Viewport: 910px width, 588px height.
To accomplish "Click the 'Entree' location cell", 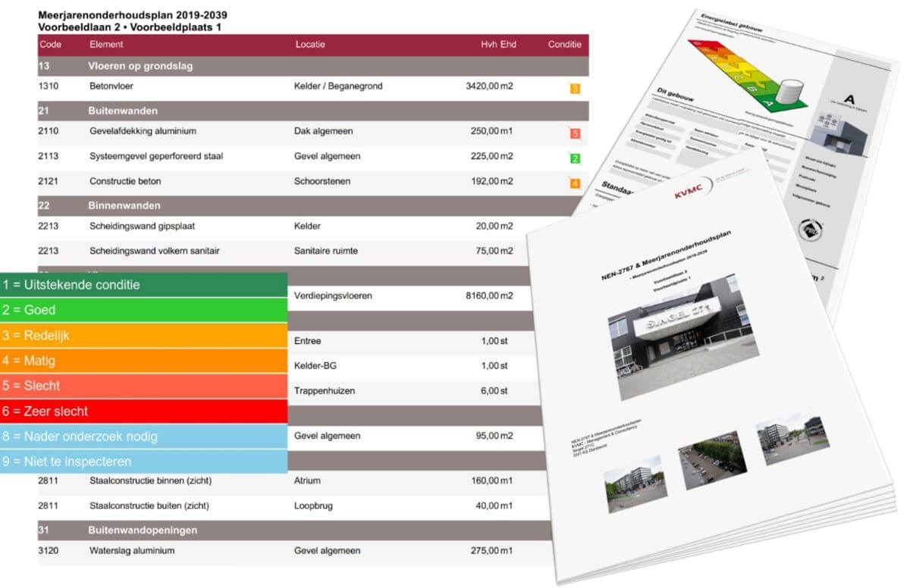I will click(307, 341).
